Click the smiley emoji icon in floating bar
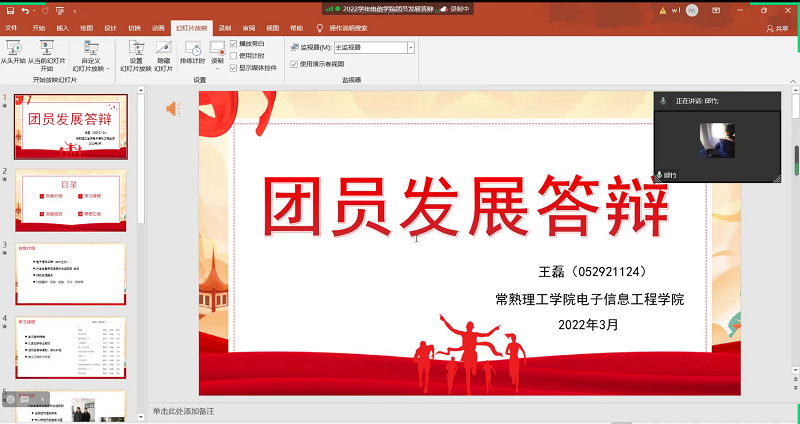 click(x=11, y=400)
